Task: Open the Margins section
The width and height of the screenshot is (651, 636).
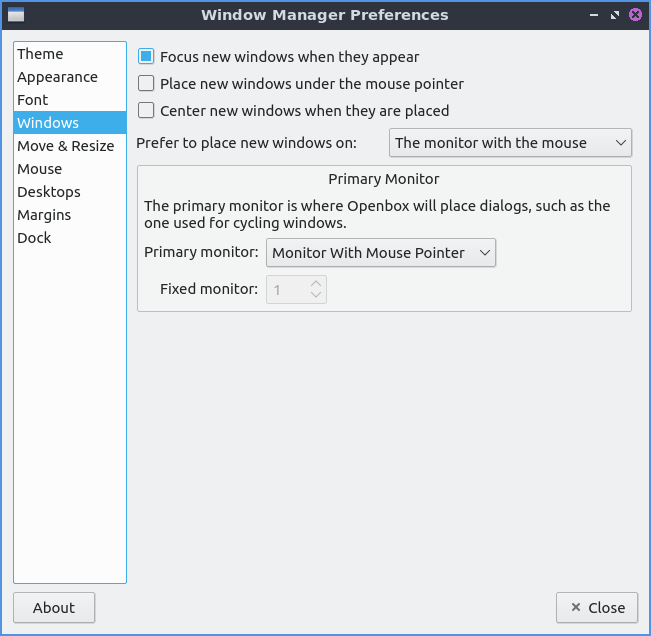Action: (x=44, y=215)
